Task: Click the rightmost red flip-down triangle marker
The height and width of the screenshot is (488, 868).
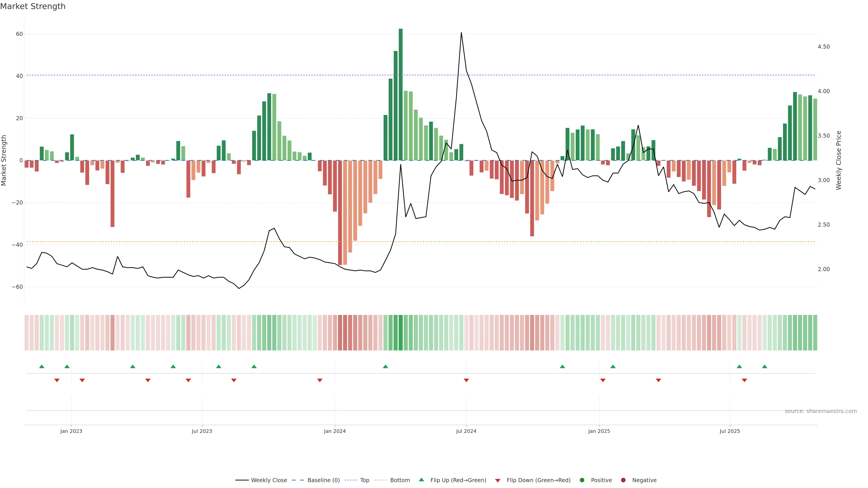Action: click(x=744, y=380)
